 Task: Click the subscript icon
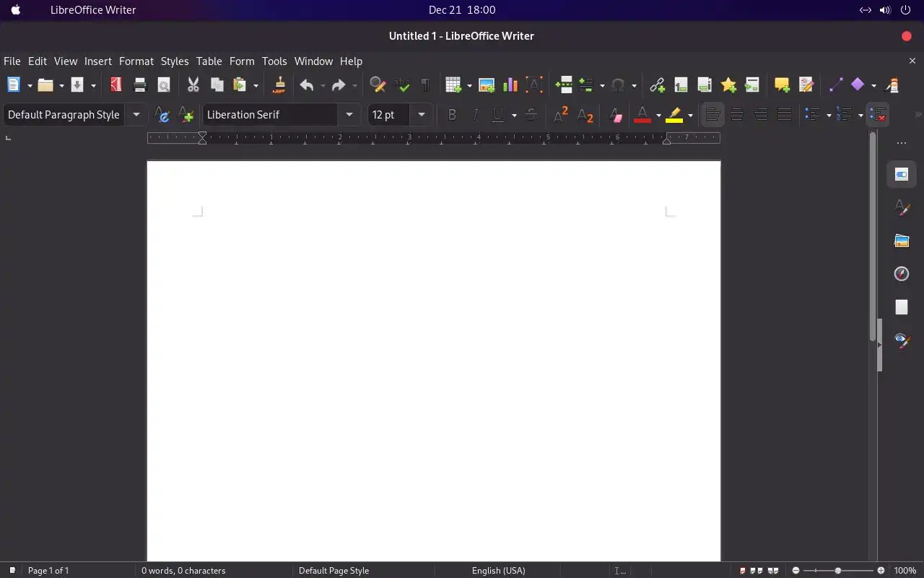(x=585, y=115)
